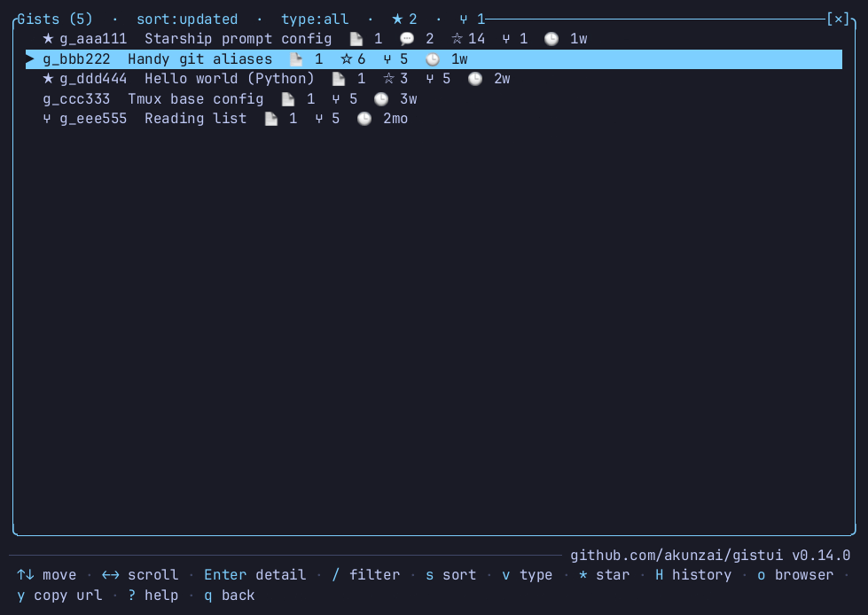Click the file icon in g_aaa111 row
Viewport: 868px width, 615px height.
tap(356, 39)
